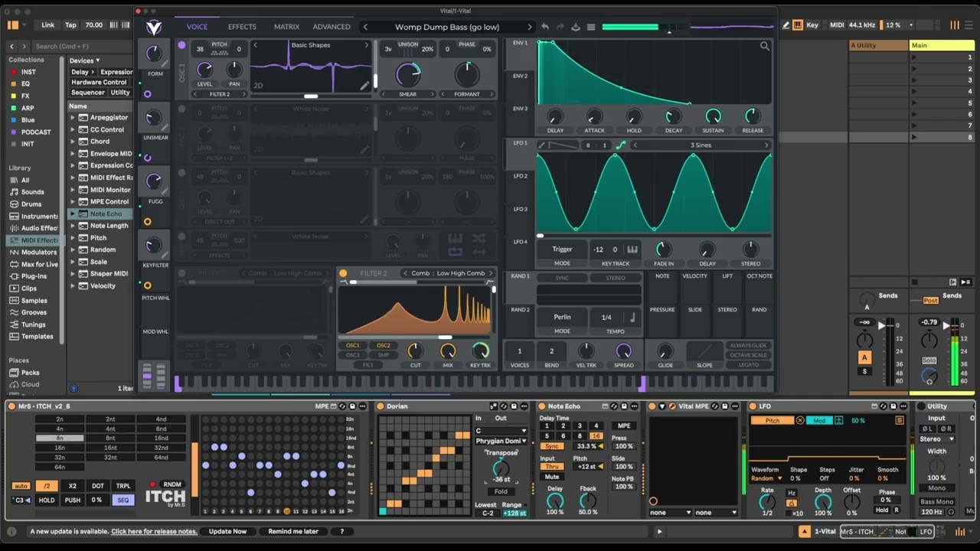The width and height of the screenshot is (980, 551).
Task: Expand the Arpeggiator browser item
Action: tap(73, 118)
